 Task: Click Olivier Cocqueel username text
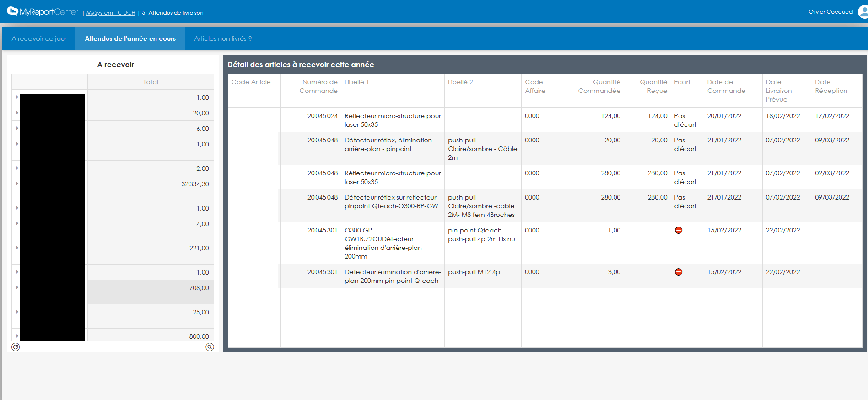[x=830, y=12]
